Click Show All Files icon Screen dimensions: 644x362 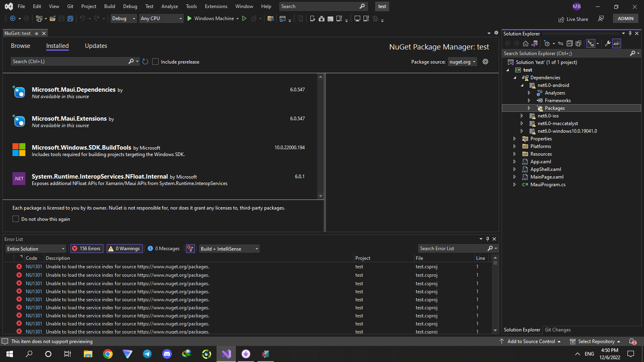tap(578, 43)
